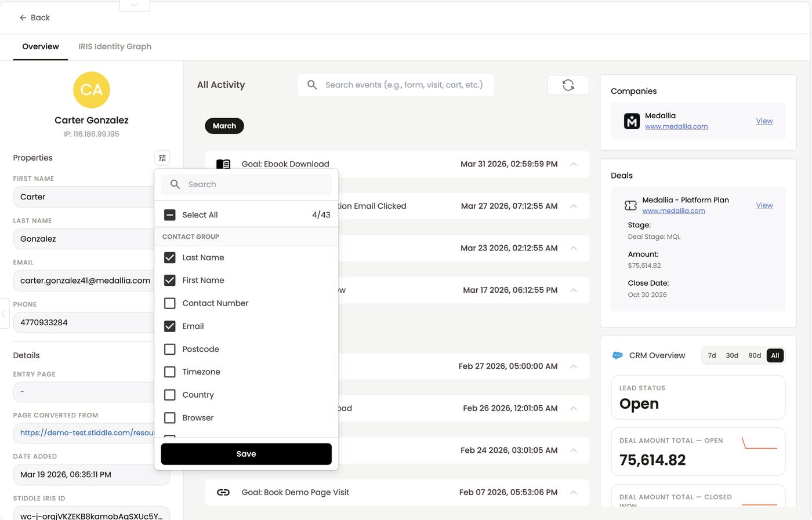Select the 7d CRM range

point(712,355)
